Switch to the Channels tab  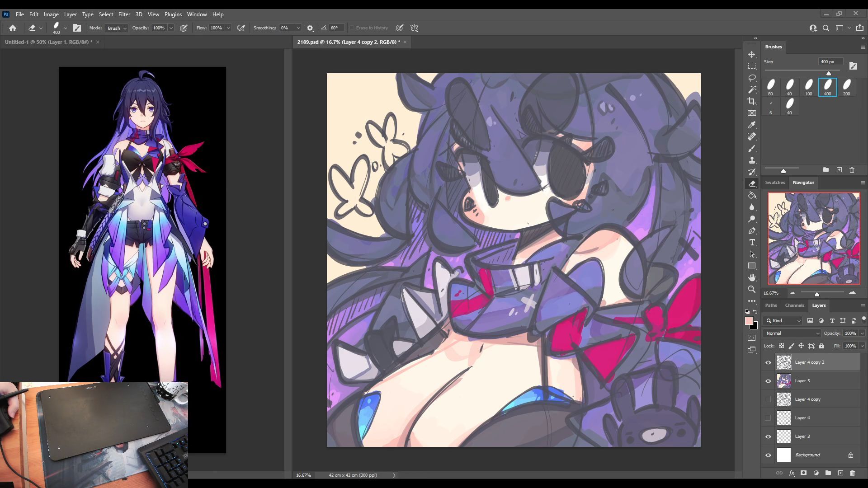794,305
